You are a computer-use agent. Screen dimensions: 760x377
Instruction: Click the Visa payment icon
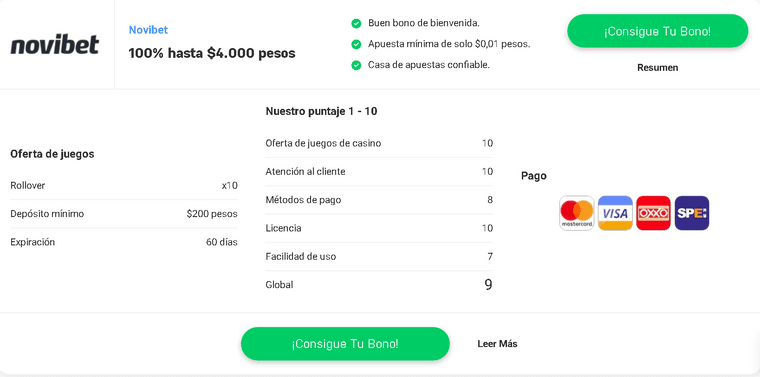[x=615, y=213]
